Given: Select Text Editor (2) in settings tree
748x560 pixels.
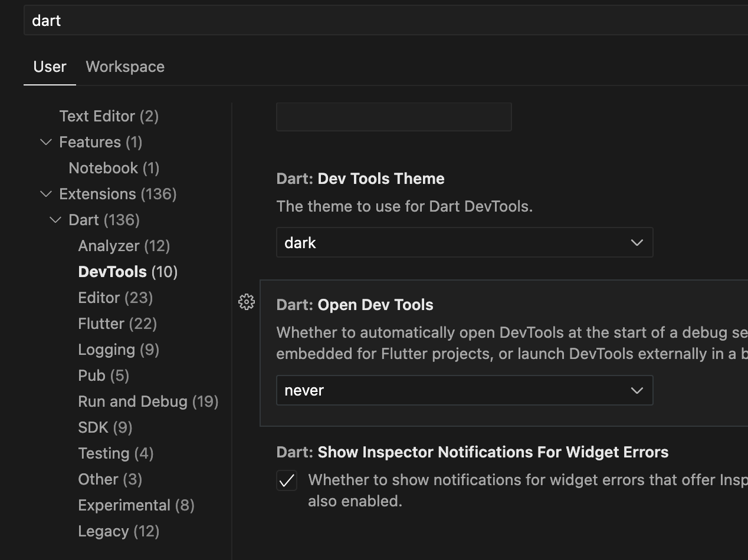Looking at the screenshot, I should pos(109,116).
